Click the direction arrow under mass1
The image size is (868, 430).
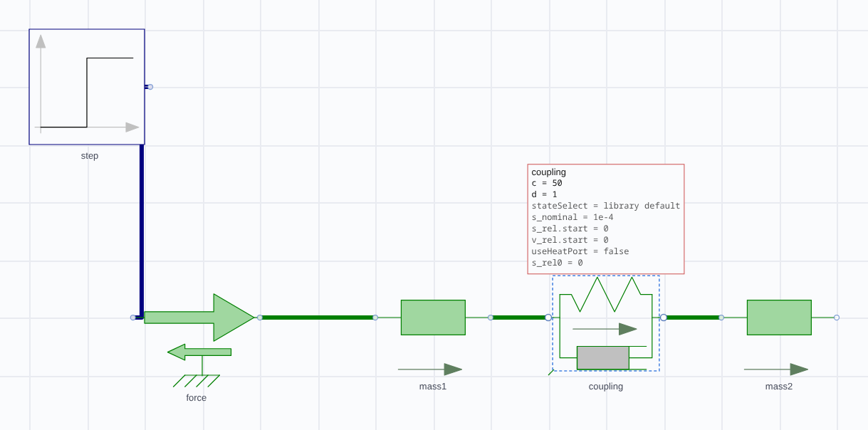[430, 369]
